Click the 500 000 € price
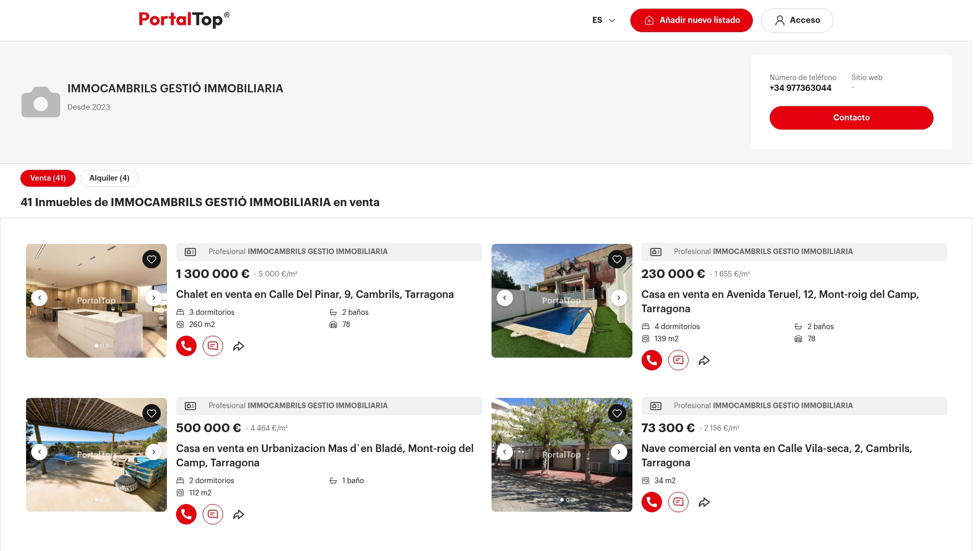The width and height of the screenshot is (980, 551). pos(208,428)
